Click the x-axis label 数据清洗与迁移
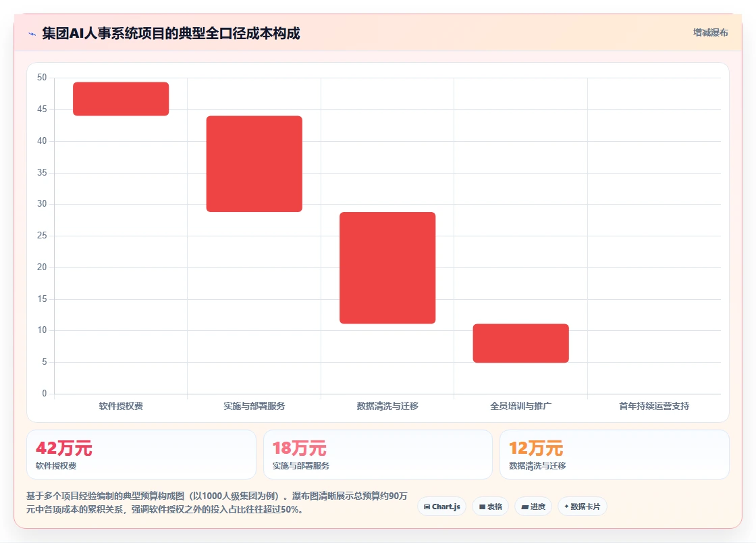756x543 pixels. 387,406
